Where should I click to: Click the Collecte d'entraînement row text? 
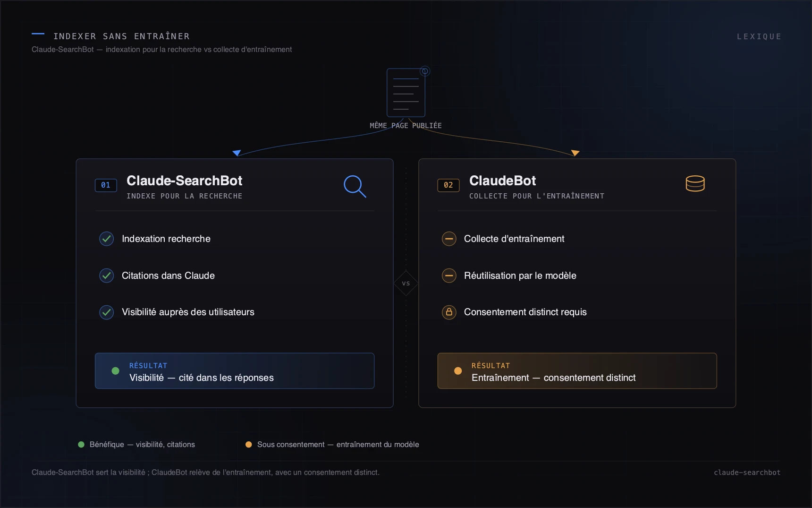(514, 239)
